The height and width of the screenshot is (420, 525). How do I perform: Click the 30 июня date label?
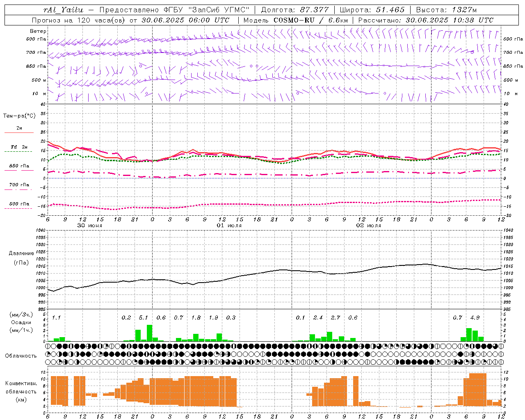pyautogui.click(x=90, y=226)
